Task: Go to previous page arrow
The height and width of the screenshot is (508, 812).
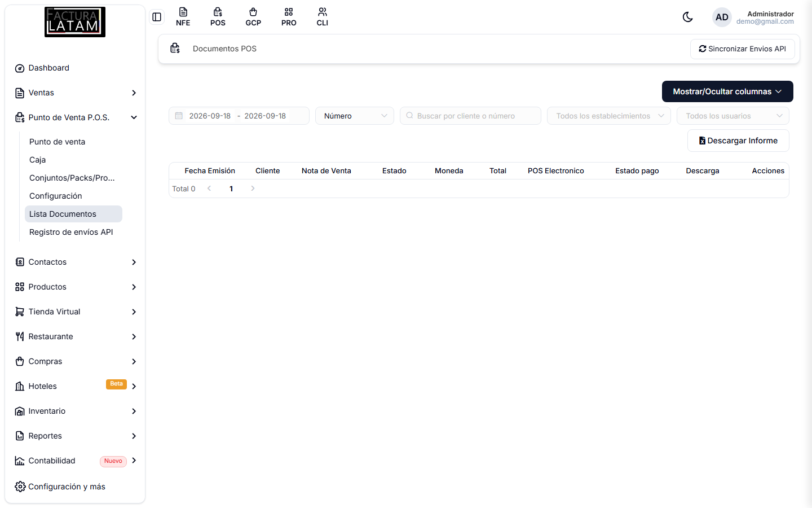Action: coord(209,189)
